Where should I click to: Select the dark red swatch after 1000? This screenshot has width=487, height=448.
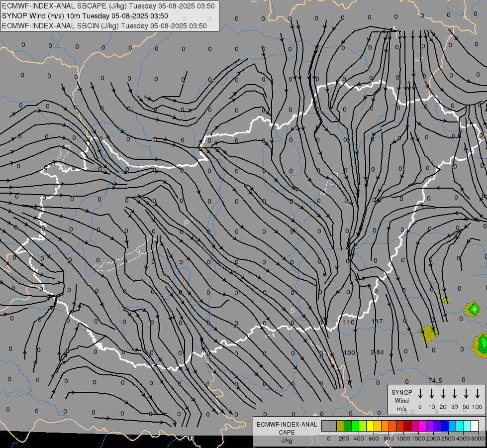(x=408, y=426)
